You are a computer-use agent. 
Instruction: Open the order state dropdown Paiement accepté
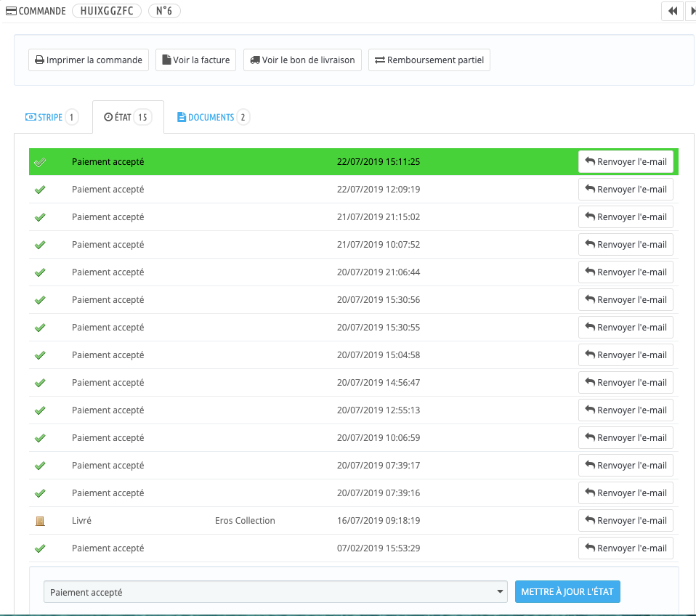[x=275, y=591]
